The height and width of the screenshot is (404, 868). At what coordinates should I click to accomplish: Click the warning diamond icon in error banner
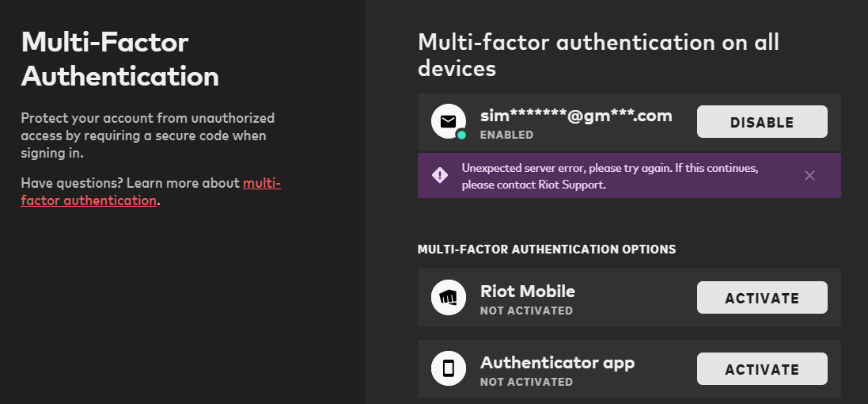(440, 176)
